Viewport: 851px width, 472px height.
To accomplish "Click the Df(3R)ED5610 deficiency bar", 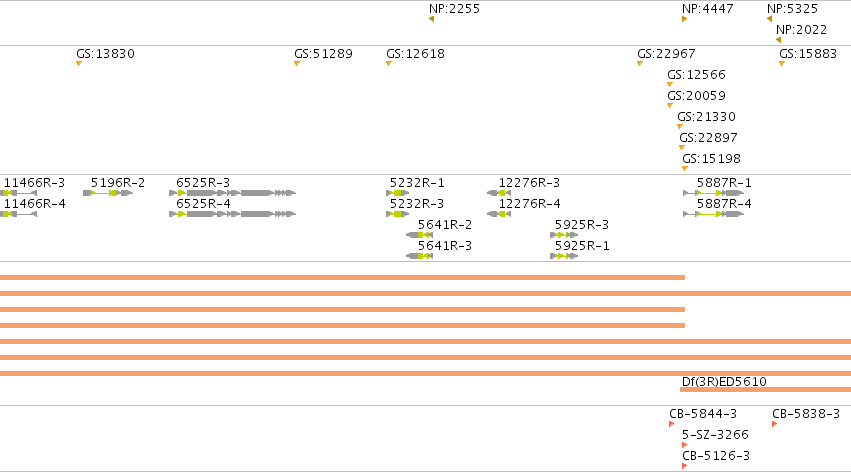I will coord(766,390).
